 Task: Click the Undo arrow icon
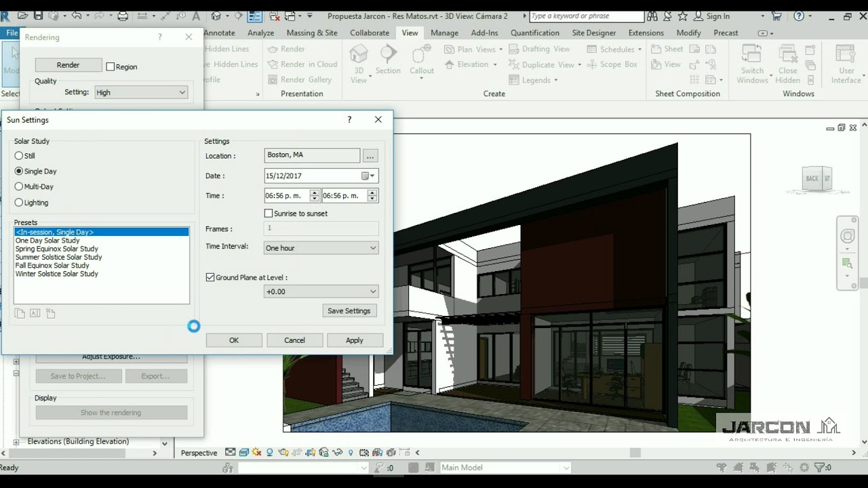click(x=76, y=16)
